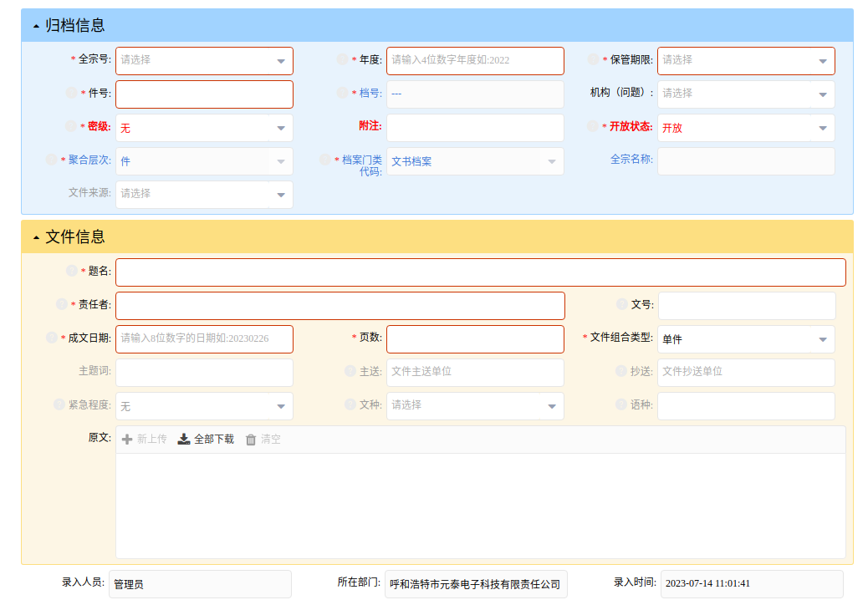Click the 录入人员 field showing 管理员
Image resolution: width=868 pixels, height=600 pixels.
click(200, 584)
